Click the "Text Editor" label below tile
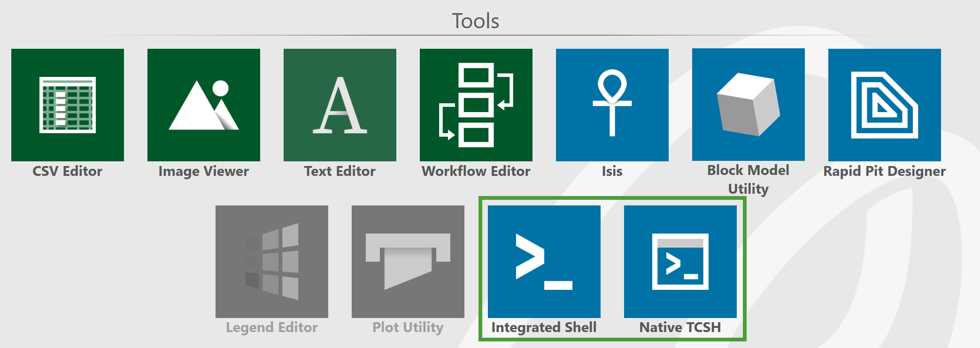The image size is (980, 348). pos(340,171)
